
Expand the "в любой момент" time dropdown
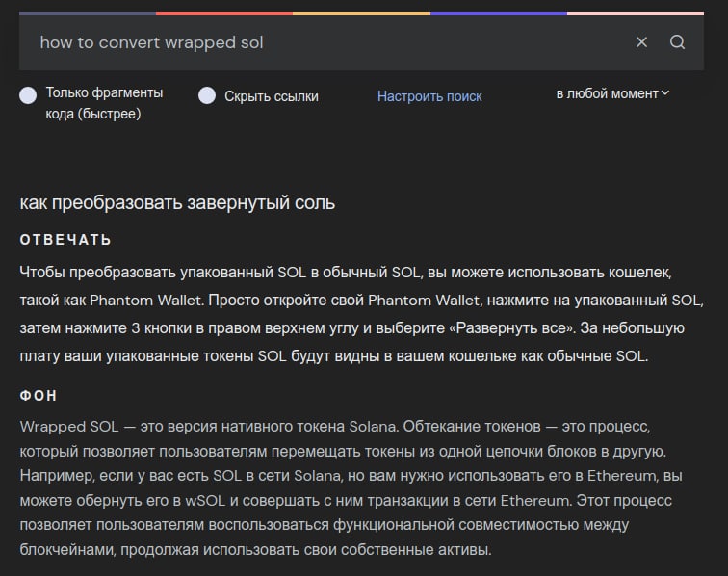(x=612, y=93)
